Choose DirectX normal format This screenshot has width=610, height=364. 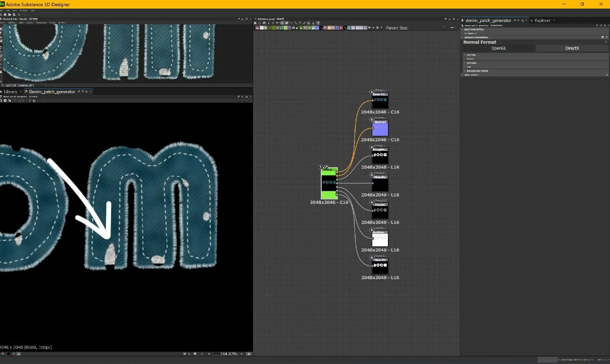pyautogui.click(x=572, y=49)
